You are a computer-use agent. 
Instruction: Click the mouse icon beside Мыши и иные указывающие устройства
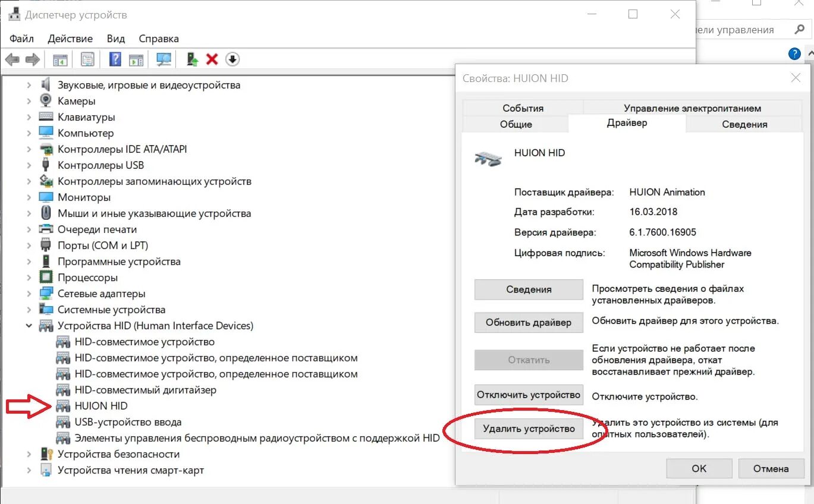tap(46, 213)
